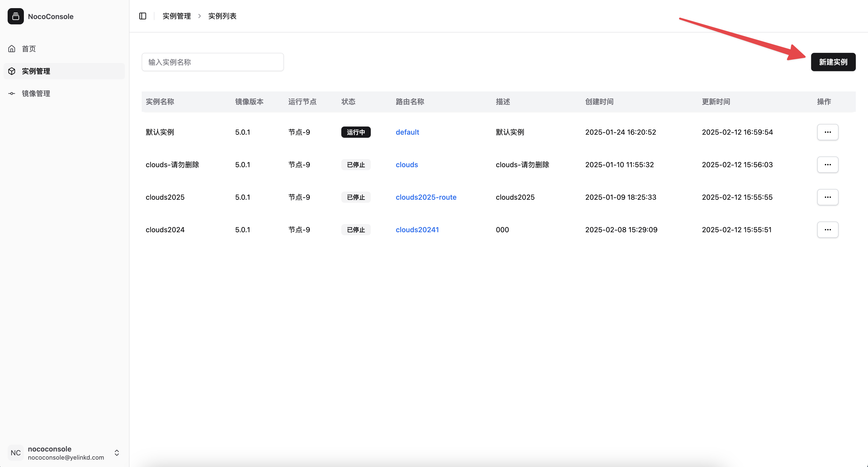Go to 首页 in sidebar
The width and height of the screenshot is (868, 467).
pyautogui.click(x=29, y=49)
